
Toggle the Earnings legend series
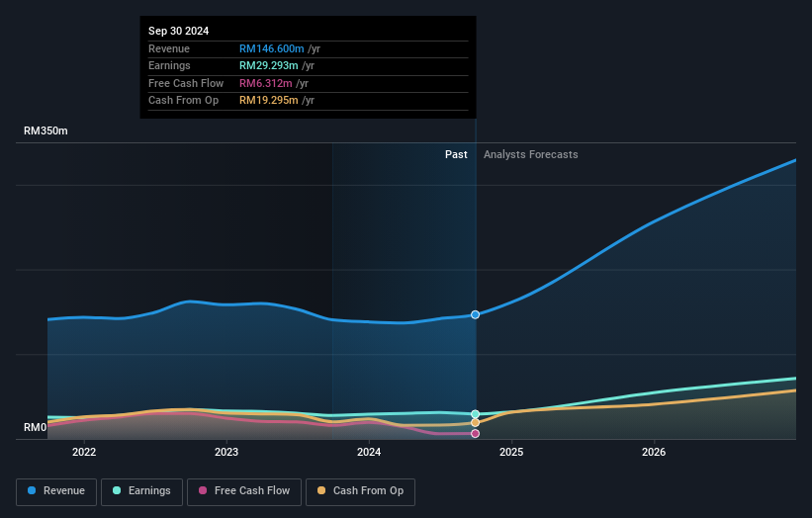[141, 491]
